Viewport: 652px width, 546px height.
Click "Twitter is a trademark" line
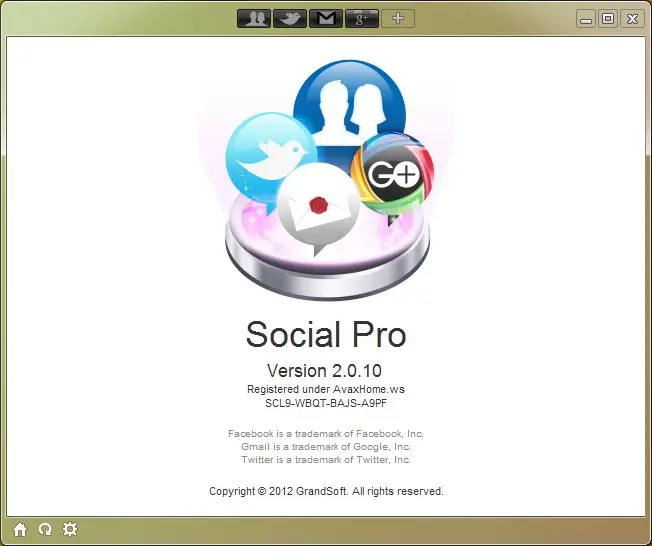tap(326, 460)
